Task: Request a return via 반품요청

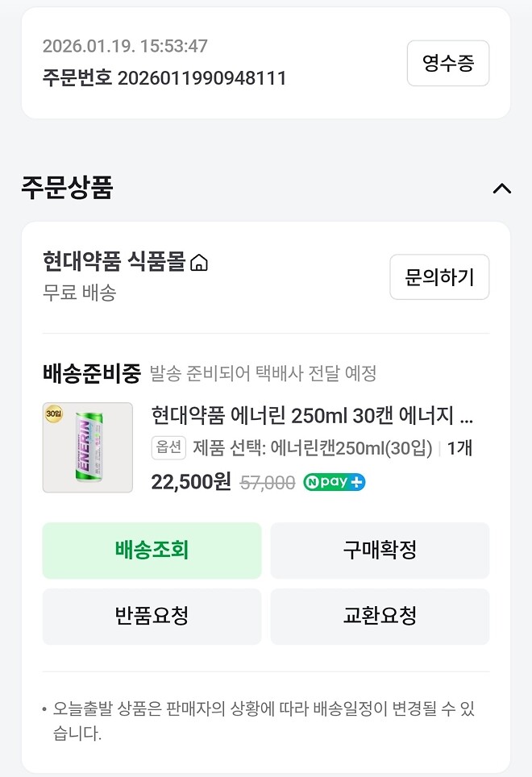Action: point(152,616)
